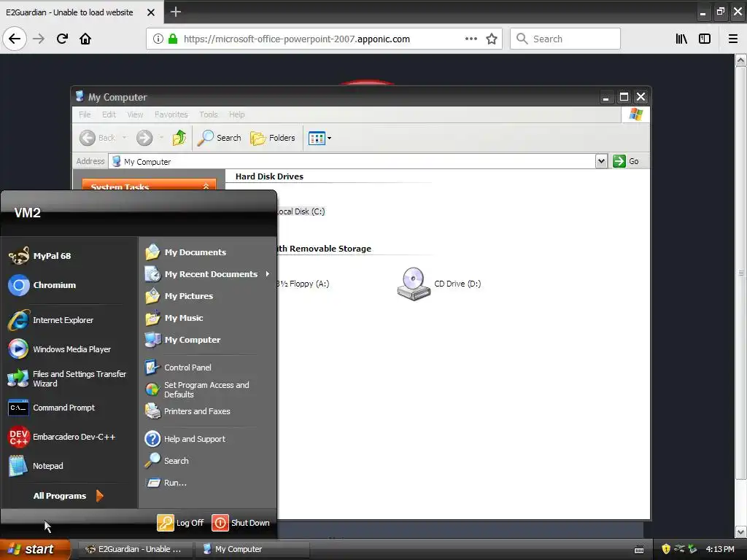Reload the page in the browser
Screen dimensions: 747x560
(x=62, y=39)
